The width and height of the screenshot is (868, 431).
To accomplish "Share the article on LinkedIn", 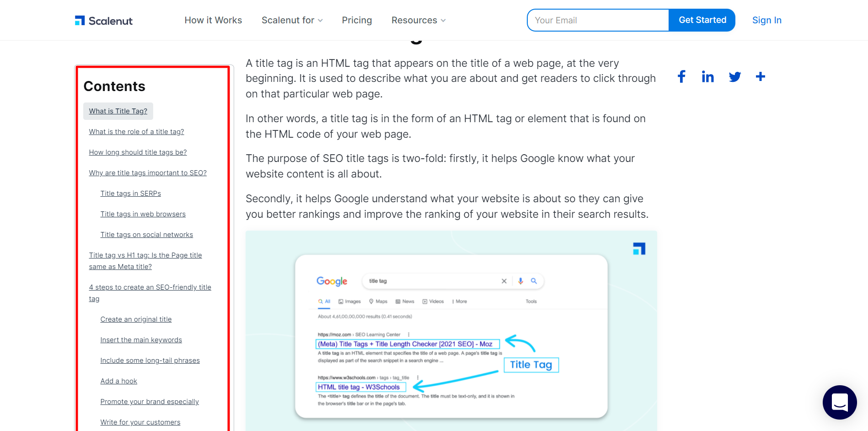I will pyautogui.click(x=707, y=76).
